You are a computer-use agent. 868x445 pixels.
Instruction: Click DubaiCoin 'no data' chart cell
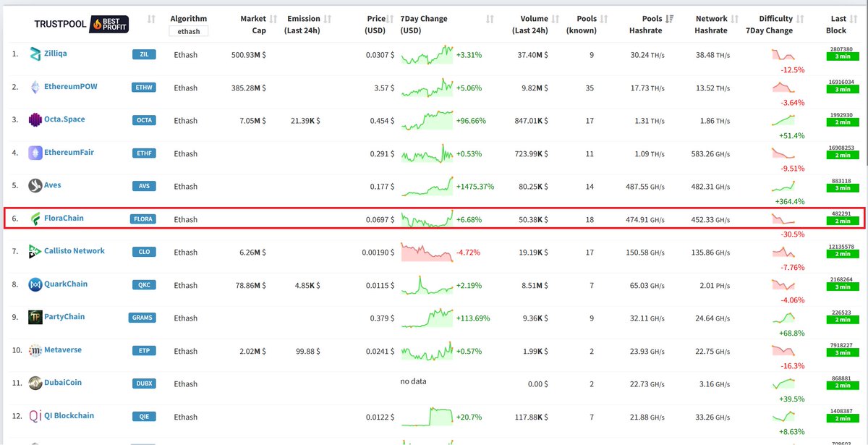point(413,381)
